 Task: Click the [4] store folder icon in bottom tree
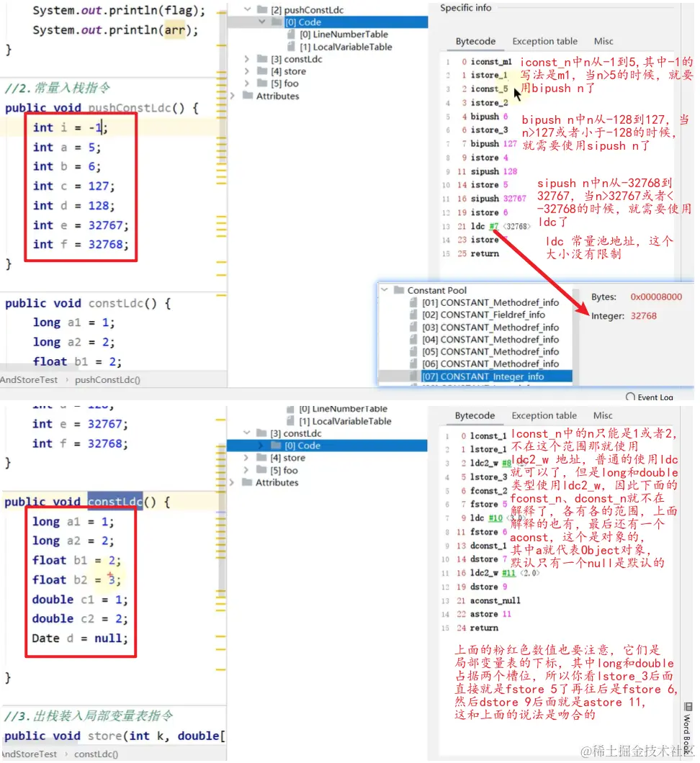point(261,457)
